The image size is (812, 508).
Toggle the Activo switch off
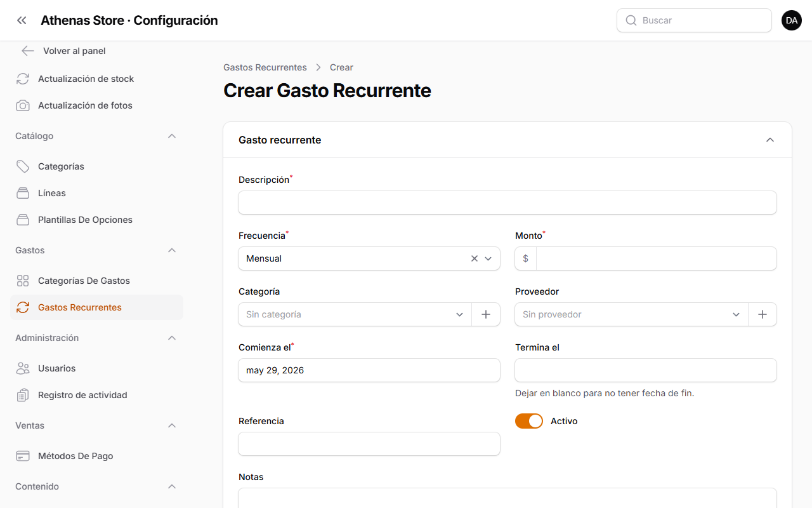(529, 421)
